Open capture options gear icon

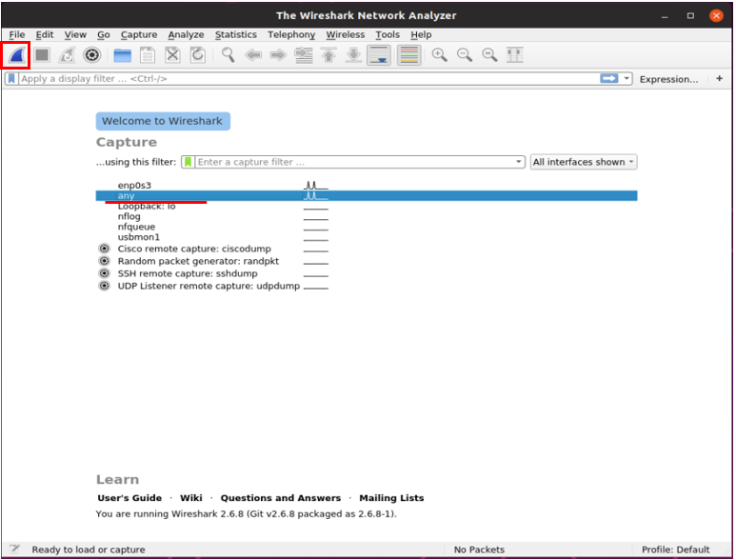tap(92, 55)
